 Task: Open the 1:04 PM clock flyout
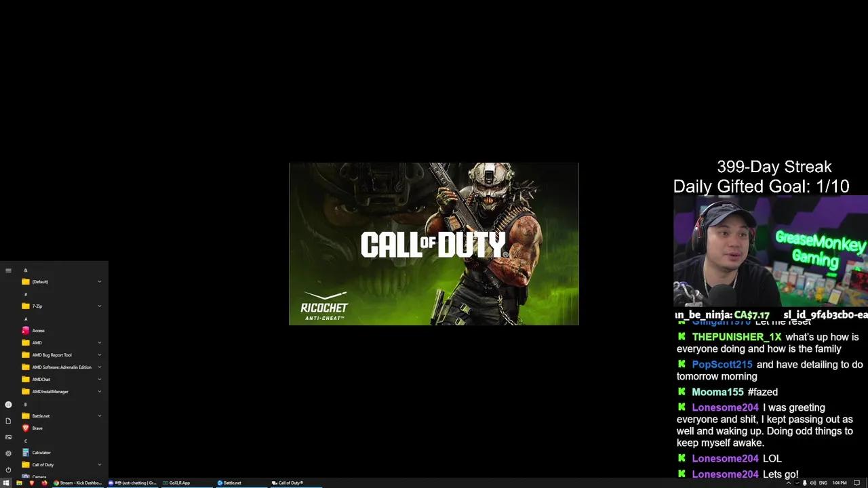(840, 483)
